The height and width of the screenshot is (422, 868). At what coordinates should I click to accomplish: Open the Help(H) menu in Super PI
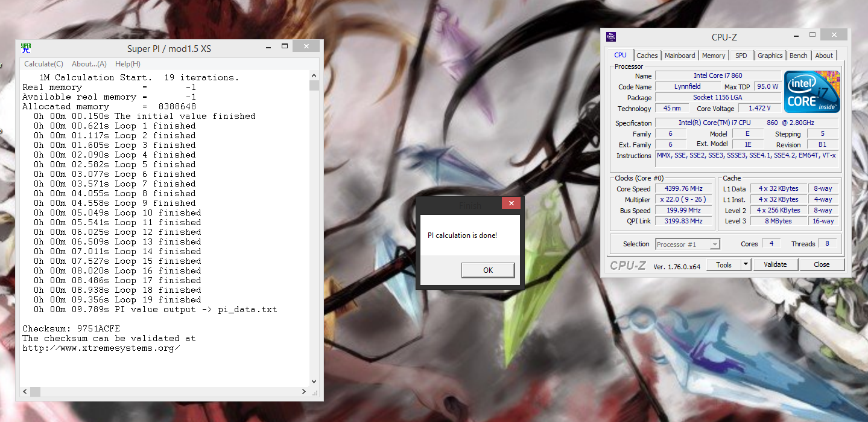pyautogui.click(x=128, y=64)
